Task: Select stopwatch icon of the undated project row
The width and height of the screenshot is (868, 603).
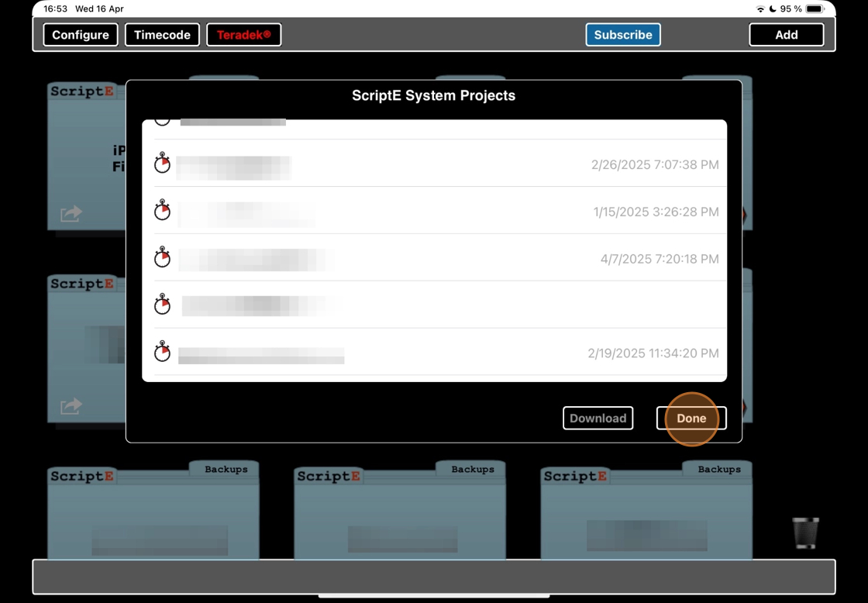Action: [162, 304]
